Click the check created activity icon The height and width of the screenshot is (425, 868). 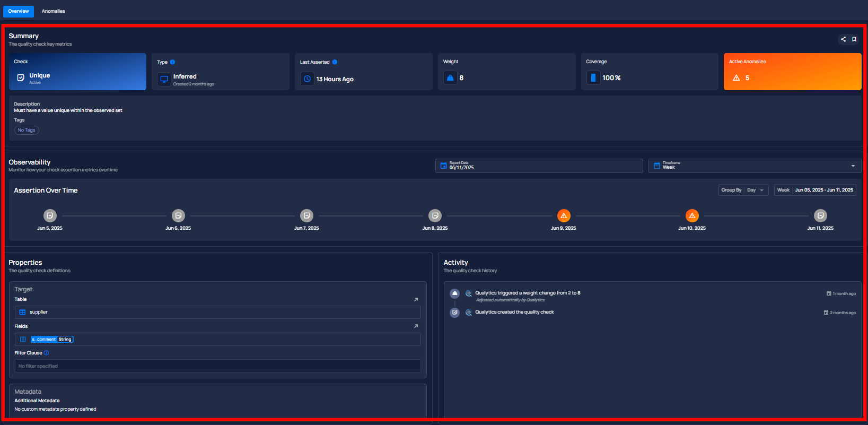pos(454,313)
